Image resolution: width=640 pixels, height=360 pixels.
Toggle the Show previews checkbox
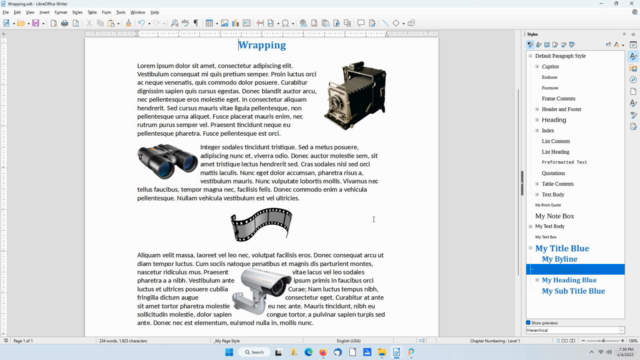click(528, 322)
